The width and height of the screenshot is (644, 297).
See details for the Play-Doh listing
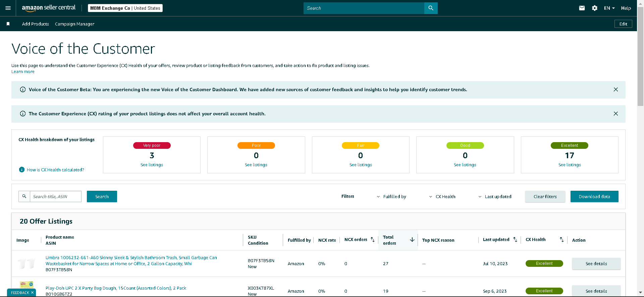596,291
